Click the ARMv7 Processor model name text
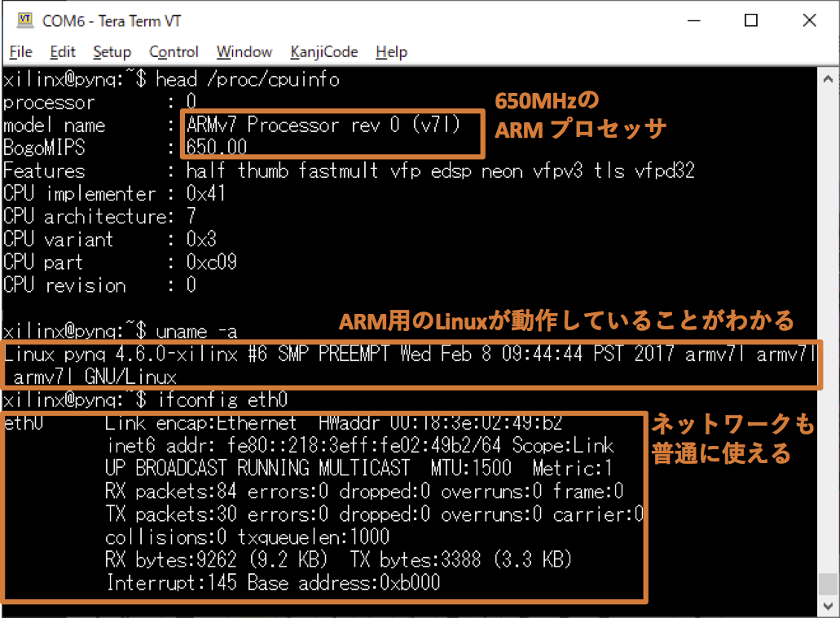 (322, 125)
